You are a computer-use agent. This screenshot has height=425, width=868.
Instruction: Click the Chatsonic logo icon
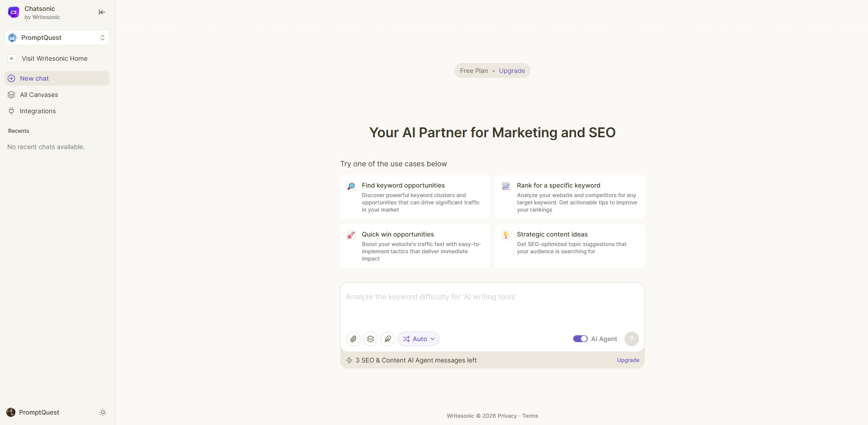(14, 12)
